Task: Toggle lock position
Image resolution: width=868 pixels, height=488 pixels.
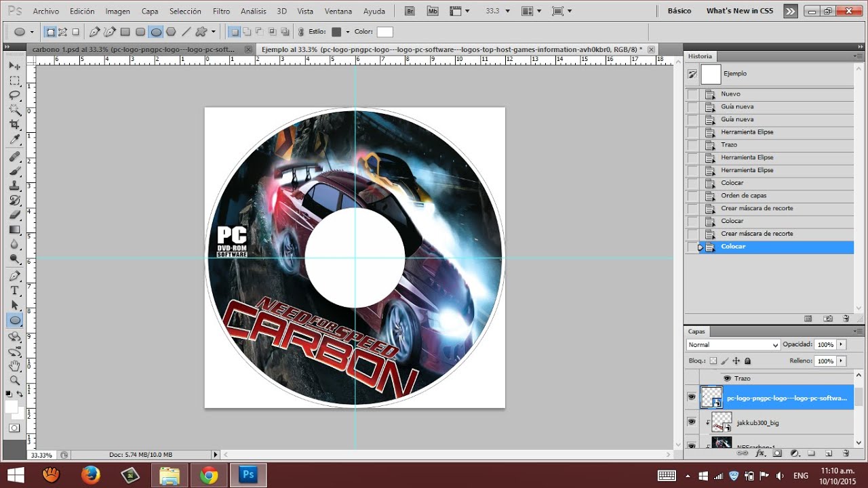Action: [736, 361]
